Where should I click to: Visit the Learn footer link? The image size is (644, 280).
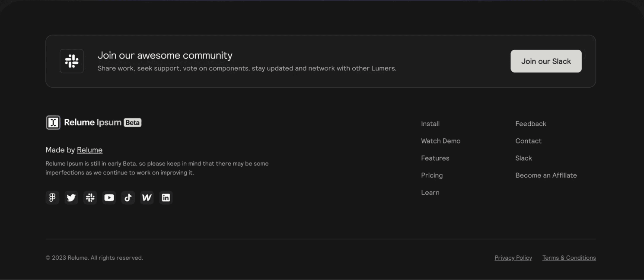430,193
